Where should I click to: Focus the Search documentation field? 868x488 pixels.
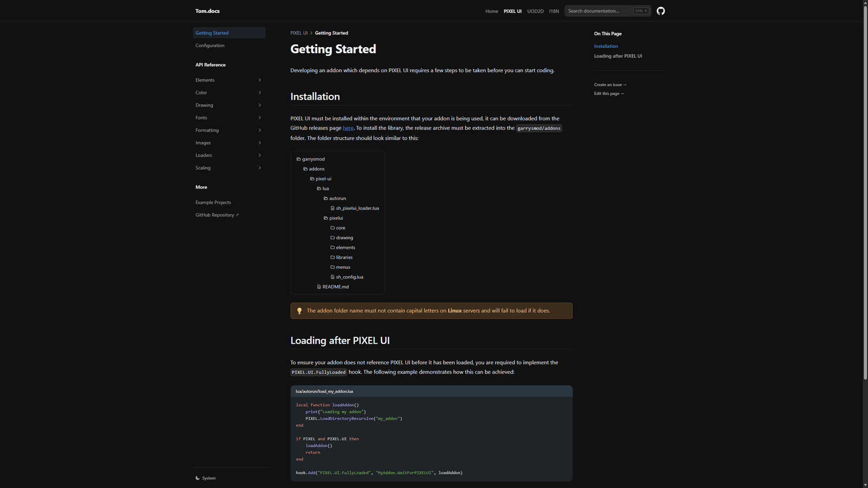(608, 11)
